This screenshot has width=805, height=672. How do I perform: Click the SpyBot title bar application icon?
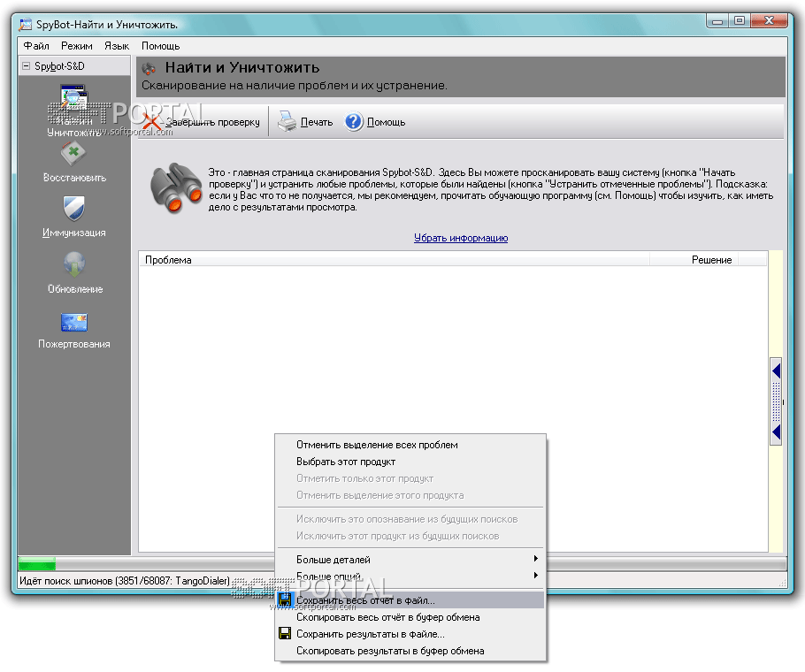pos(25,24)
